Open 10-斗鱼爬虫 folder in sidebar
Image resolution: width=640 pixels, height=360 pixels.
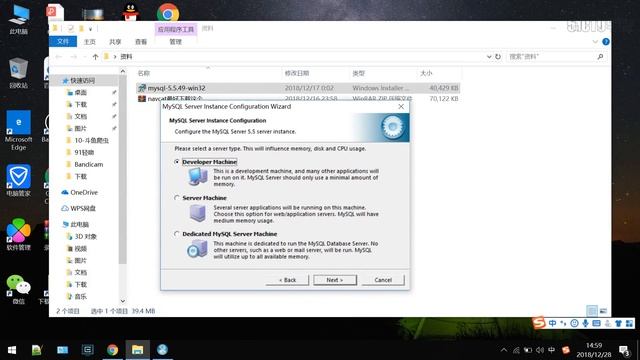pos(91,140)
